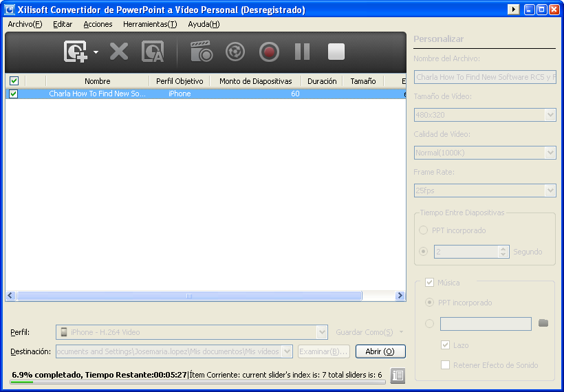The height and width of the screenshot is (392, 564).
Task: Uncheck the Charla How To Find row checkbox
Action: [14, 94]
